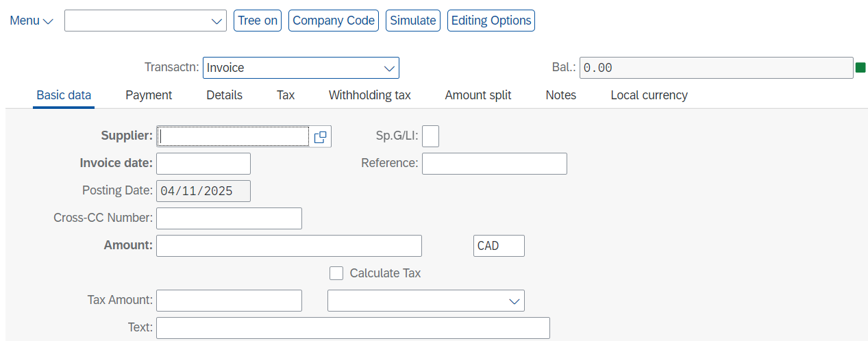The image size is (868, 341).
Task: Enable the Calculate Tax checkbox
Action: (x=336, y=273)
